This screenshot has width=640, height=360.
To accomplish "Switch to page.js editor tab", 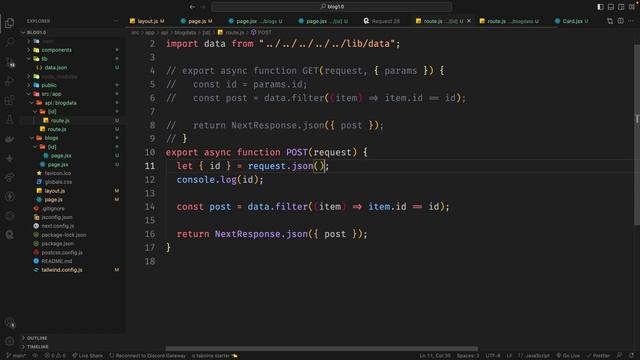I will tap(197, 21).
